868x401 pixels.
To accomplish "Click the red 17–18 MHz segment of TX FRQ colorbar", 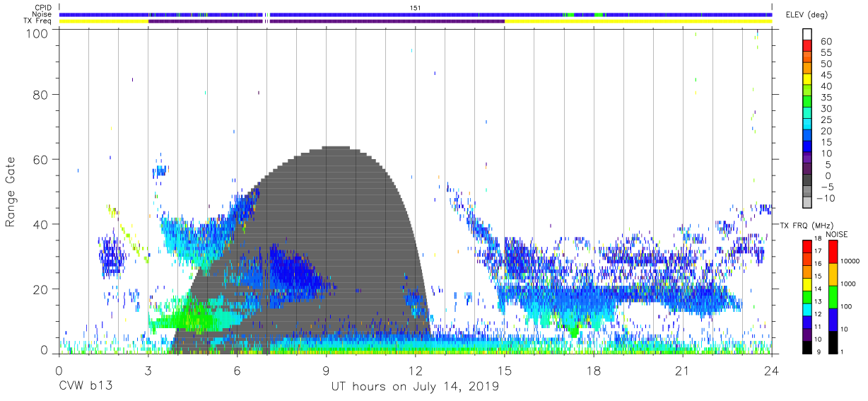I will 807,245.
